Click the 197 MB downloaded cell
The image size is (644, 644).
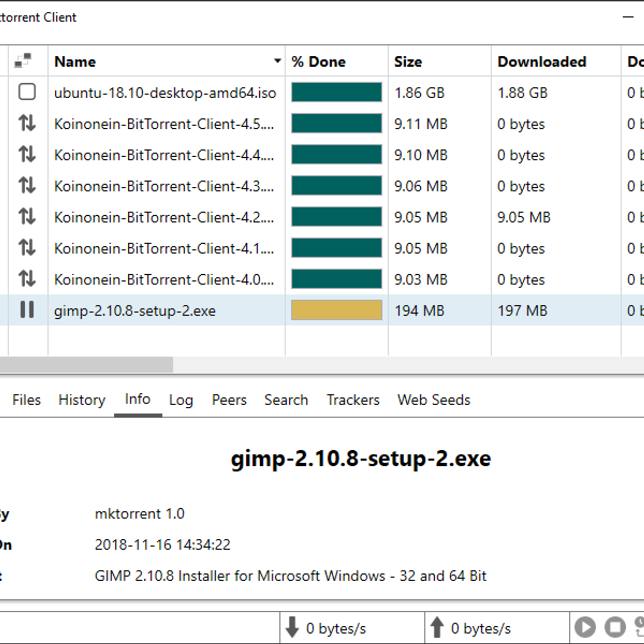coord(522,311)
